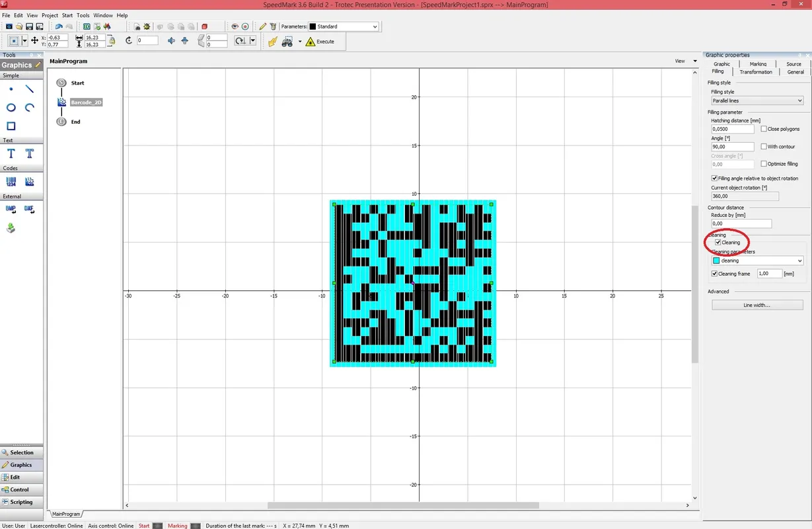This screenshot has width=812, height=529.
Task: Switch to the Transformation tab
Action: pos(755,71)
